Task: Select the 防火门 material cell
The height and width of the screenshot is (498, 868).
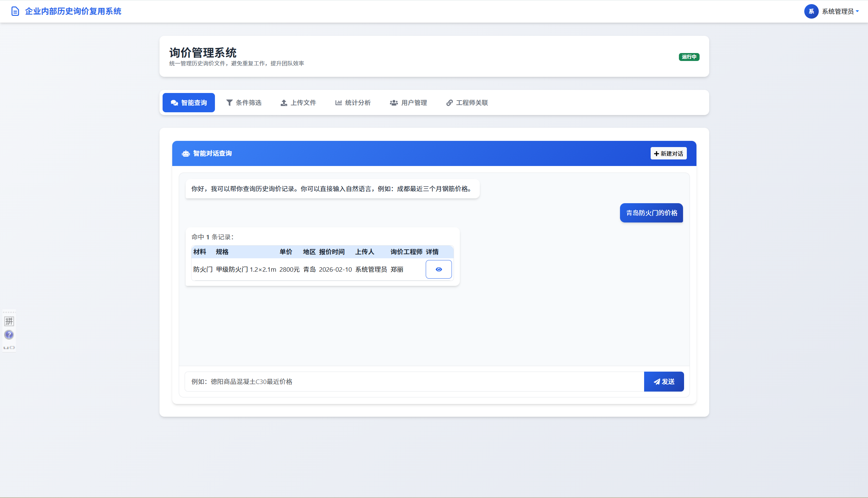Action: [x=203, y=269]
